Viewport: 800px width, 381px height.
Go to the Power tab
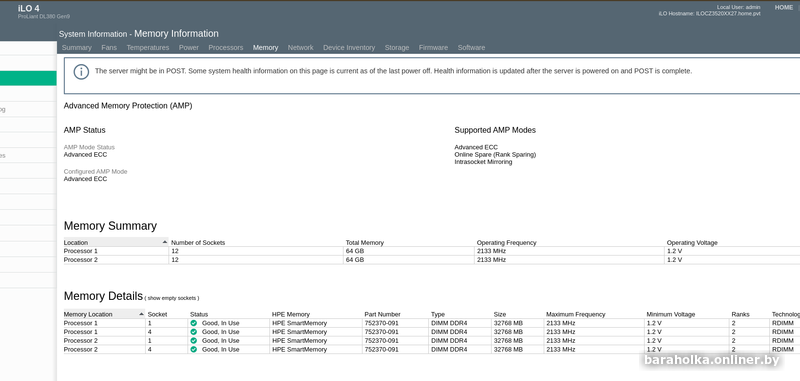[x=189, y=47]
